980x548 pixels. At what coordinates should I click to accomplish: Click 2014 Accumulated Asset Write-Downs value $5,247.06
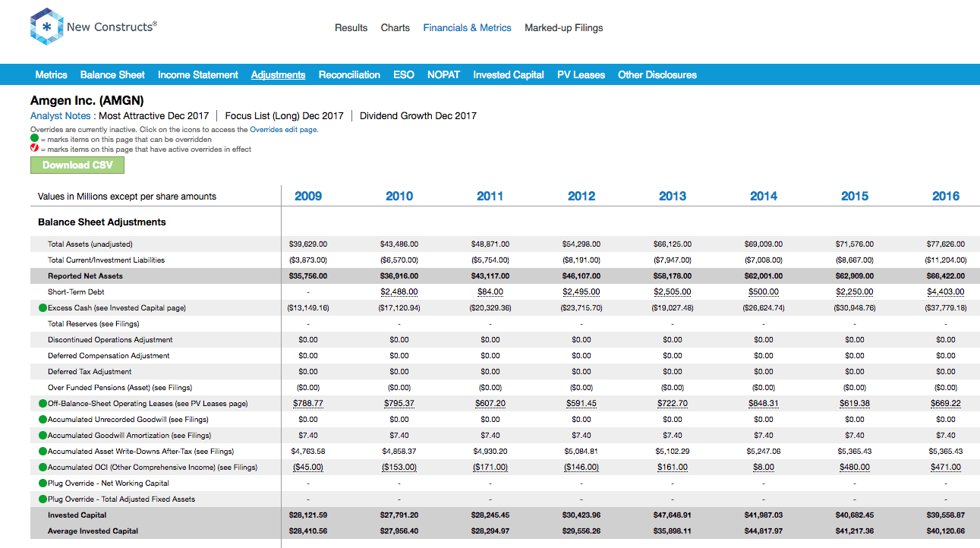[764, 452]
